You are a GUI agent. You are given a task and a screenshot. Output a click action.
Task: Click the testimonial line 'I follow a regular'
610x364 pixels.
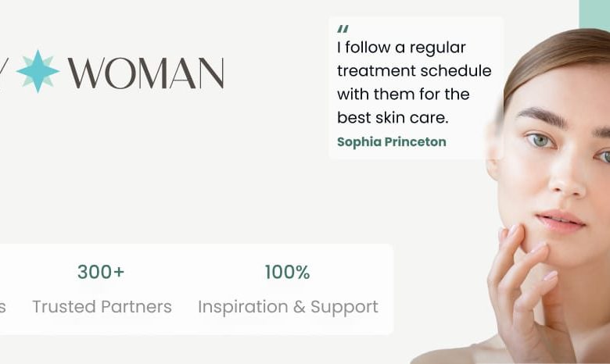click(401, 48)
